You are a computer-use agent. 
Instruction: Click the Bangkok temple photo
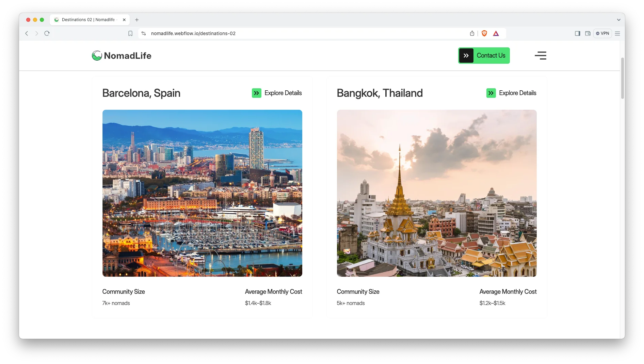(437, 193)
